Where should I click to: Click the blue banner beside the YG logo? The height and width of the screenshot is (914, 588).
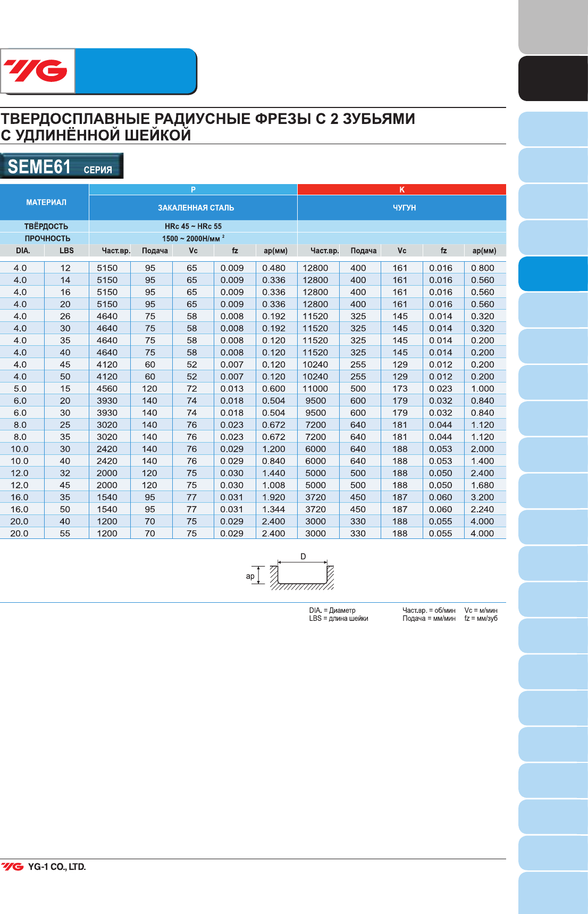[136, 71]
